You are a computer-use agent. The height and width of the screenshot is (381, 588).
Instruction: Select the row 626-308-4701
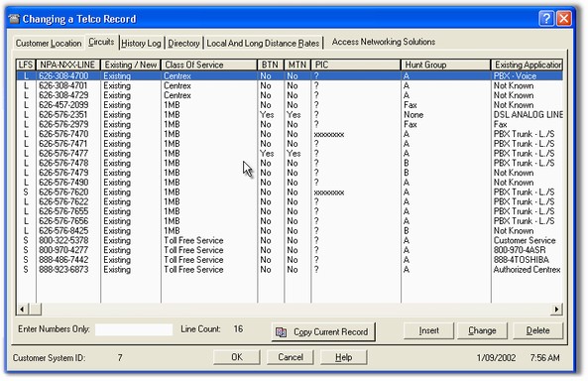pos(290,85)
